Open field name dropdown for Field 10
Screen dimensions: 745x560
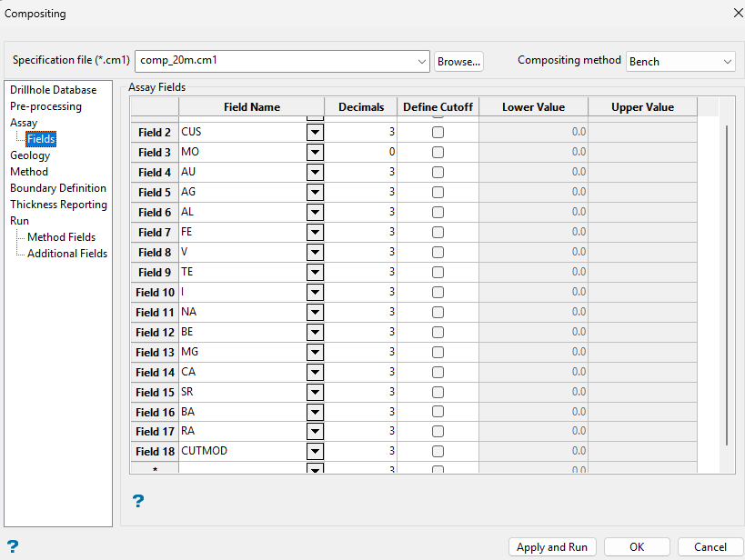point(315,292)
